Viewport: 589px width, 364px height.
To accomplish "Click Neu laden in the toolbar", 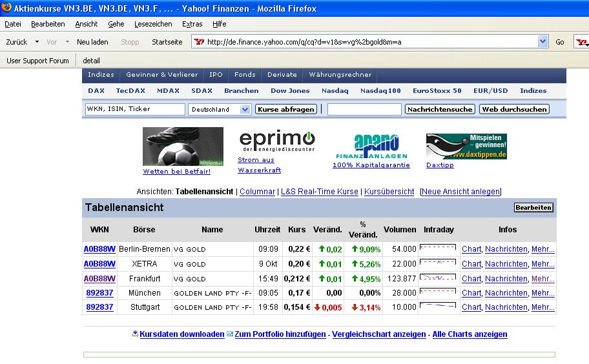I will (x=92, y=42).
